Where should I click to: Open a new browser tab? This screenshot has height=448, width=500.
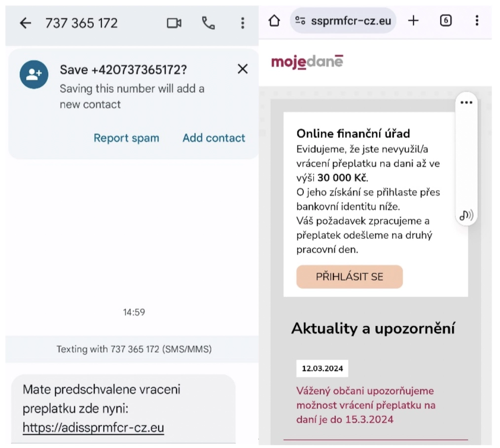[413, 21]
